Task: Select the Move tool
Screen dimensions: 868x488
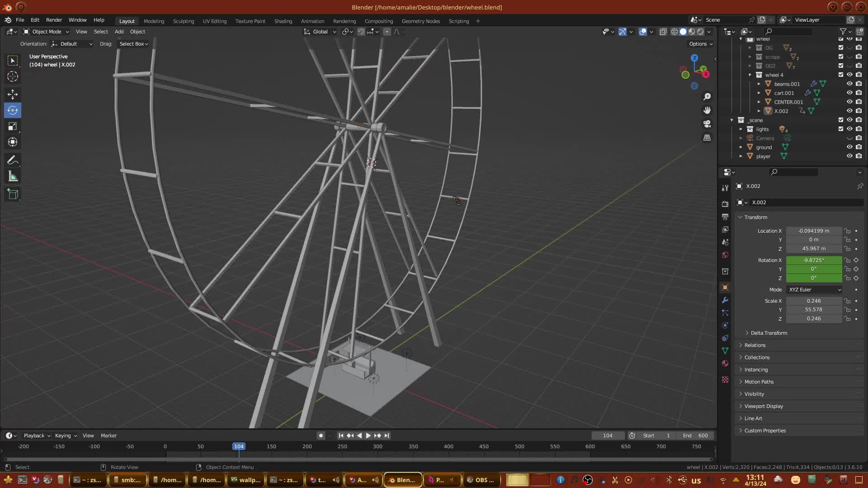Action: pos(13,94)
